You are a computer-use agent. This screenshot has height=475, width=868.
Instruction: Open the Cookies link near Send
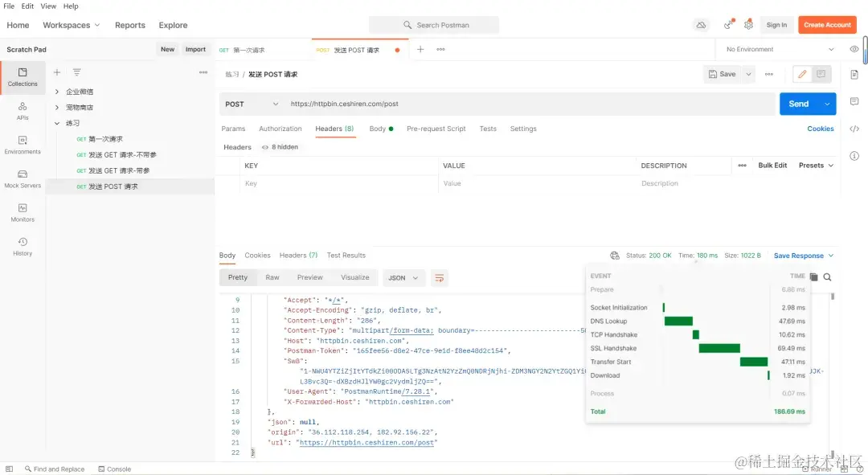tap(820, 129)
